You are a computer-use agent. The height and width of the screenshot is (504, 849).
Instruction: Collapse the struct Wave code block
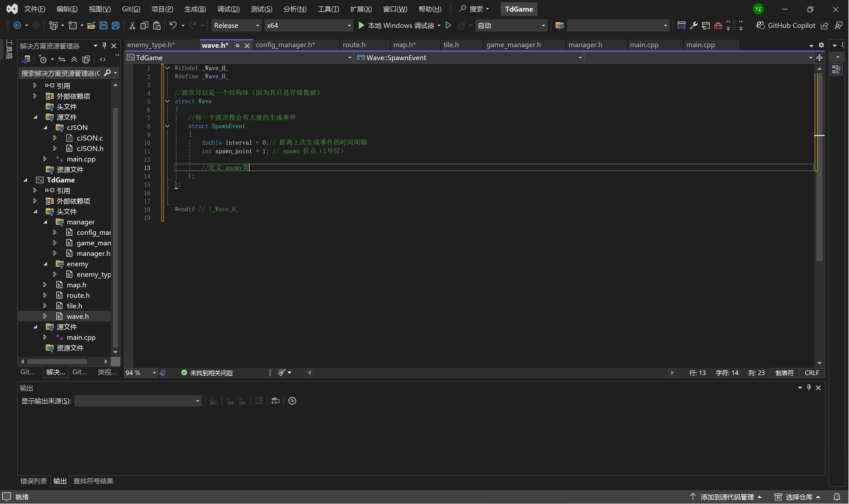[x=167, y=101]
